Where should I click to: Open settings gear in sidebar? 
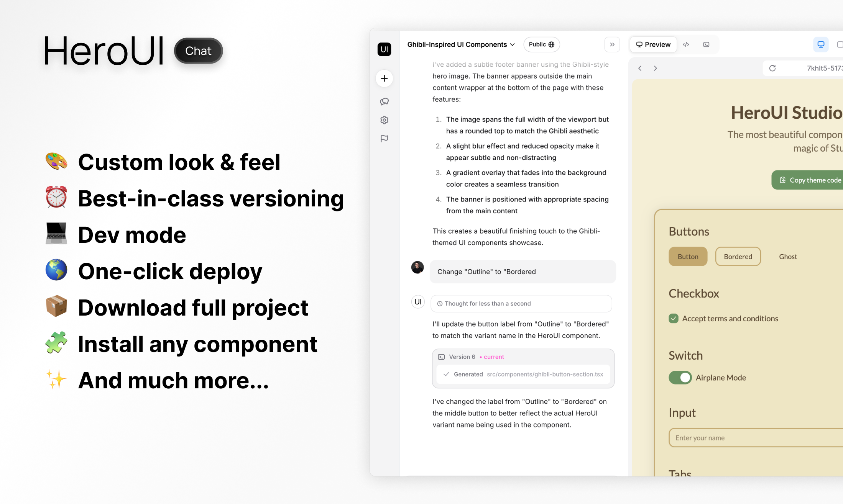(x=384, y=120)
